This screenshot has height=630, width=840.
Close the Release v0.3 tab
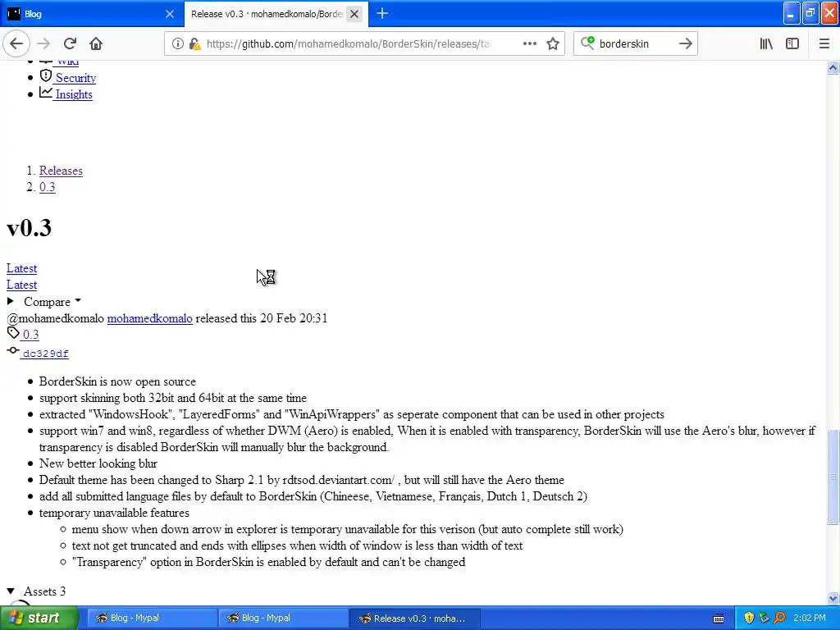pos(354,14)
